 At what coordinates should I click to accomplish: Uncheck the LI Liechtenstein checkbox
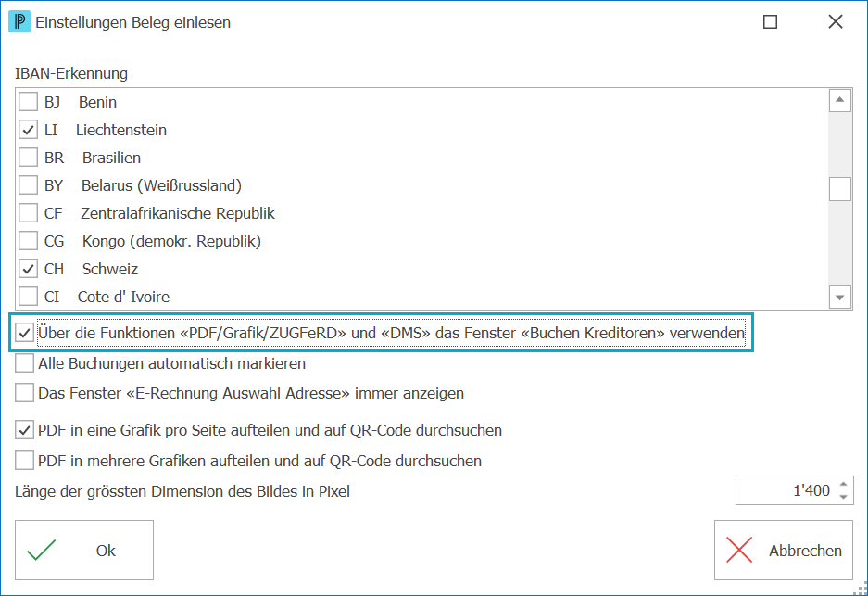28,130
